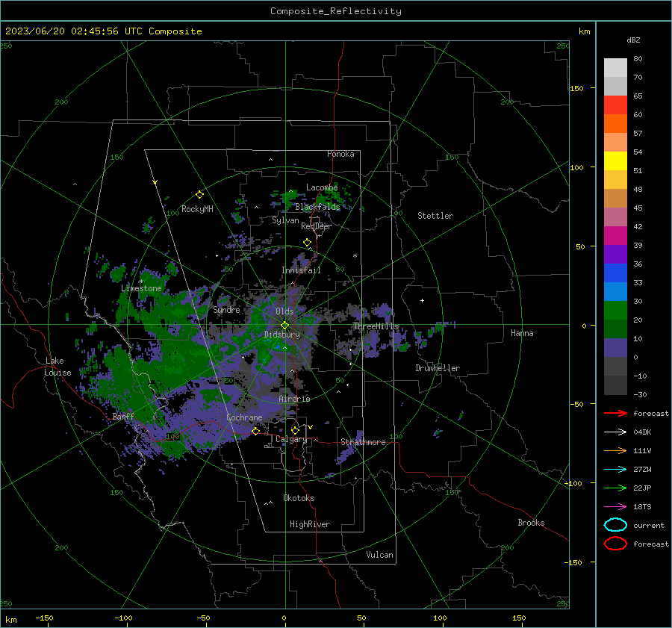Click the Lake Louise label

[57, 367]
